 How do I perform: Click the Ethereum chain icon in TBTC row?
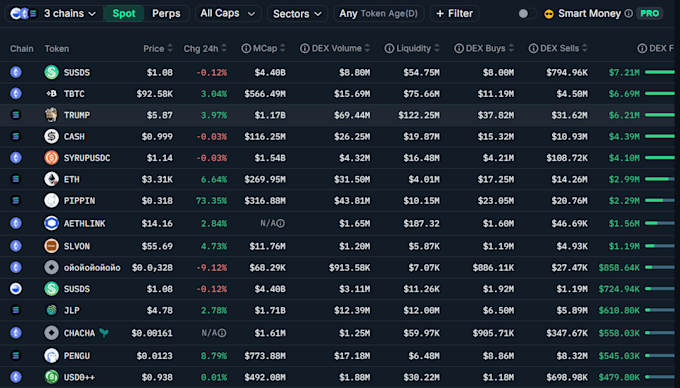click(x=16, y=94)
